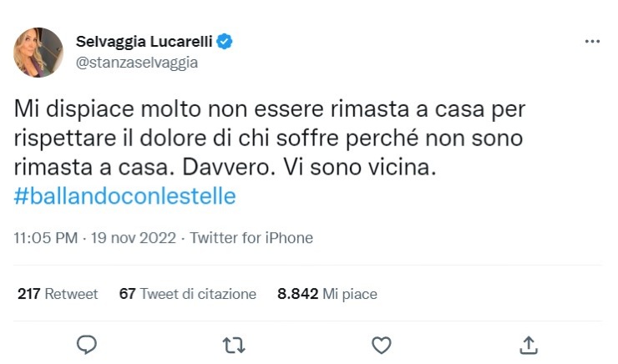View the 217 Retweet list
This screenshot has width=618, height=364.
point(58,294)
